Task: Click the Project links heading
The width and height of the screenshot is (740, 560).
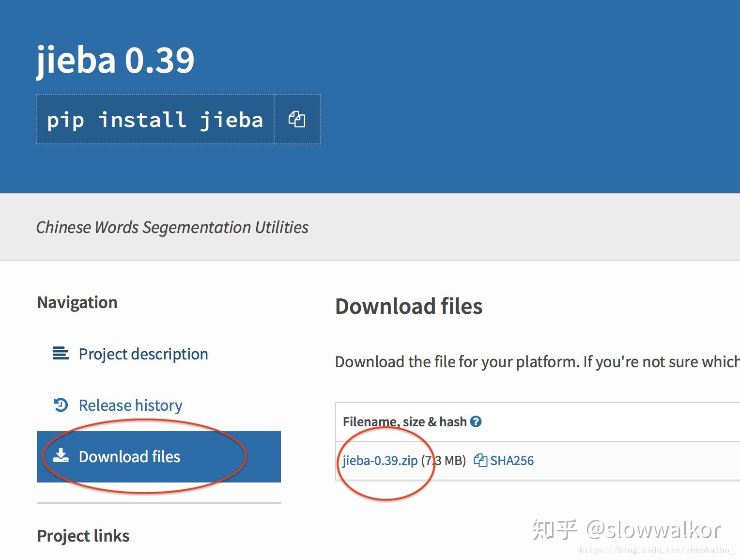Action: pyautogui.click(x=83, y=536)
